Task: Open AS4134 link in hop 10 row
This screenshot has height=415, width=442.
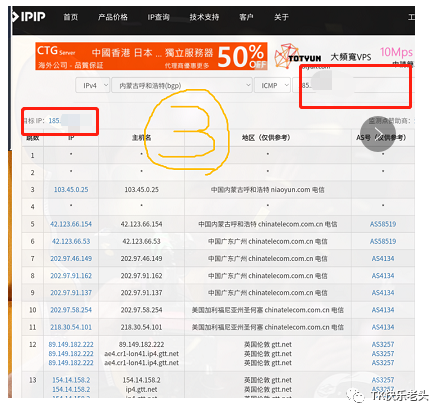Action: 383,310
